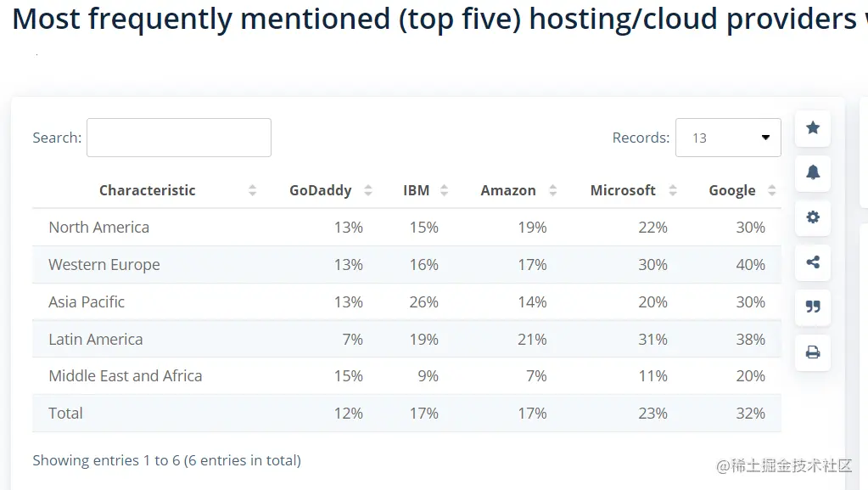868x490 pixels.
Task: Click the printer icon
Action: [x=813, y=352]
